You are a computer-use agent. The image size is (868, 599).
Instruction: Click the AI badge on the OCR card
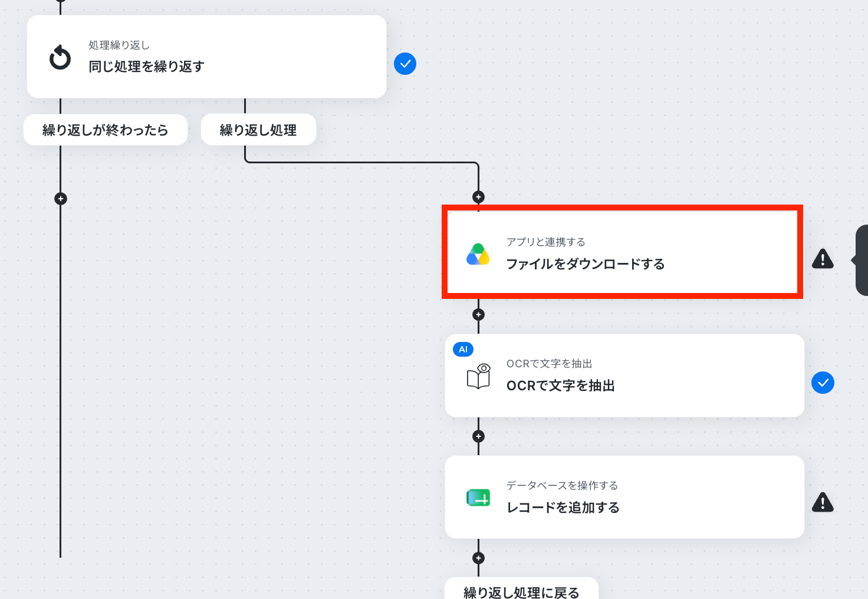463,349
